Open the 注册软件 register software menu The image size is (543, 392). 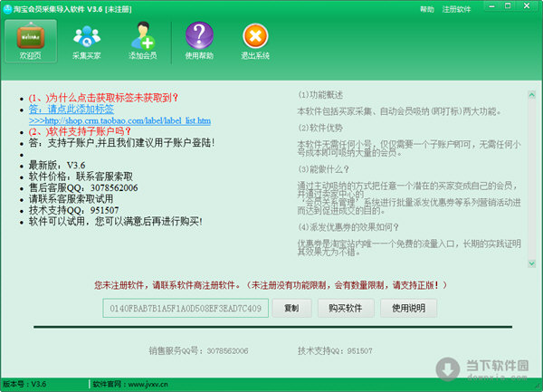point(456,9)
